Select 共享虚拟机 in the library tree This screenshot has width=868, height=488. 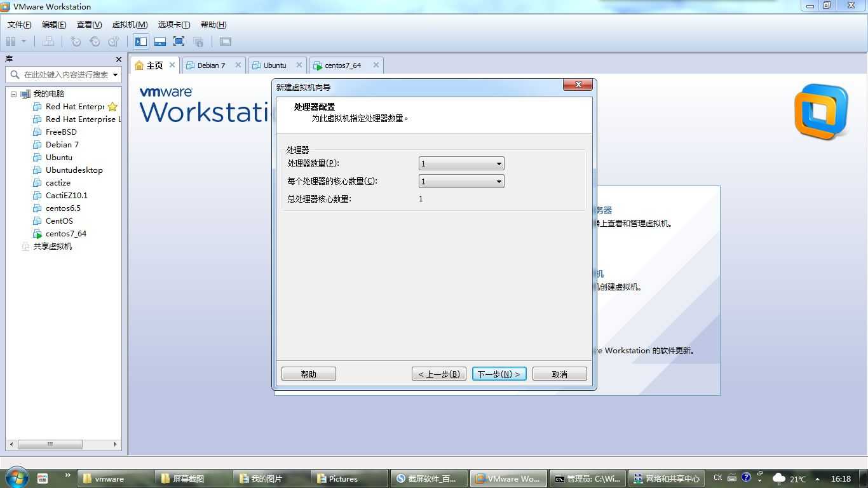pos(47,247)
